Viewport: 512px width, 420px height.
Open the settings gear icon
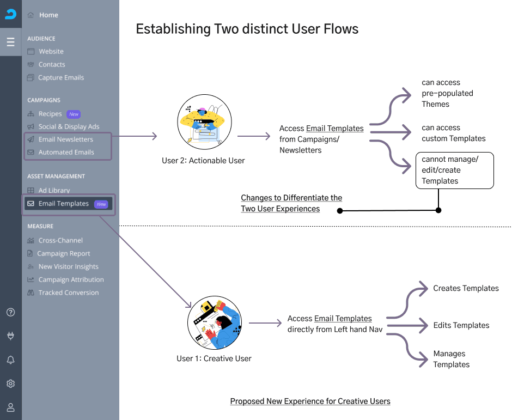click(x=10, y=384)
